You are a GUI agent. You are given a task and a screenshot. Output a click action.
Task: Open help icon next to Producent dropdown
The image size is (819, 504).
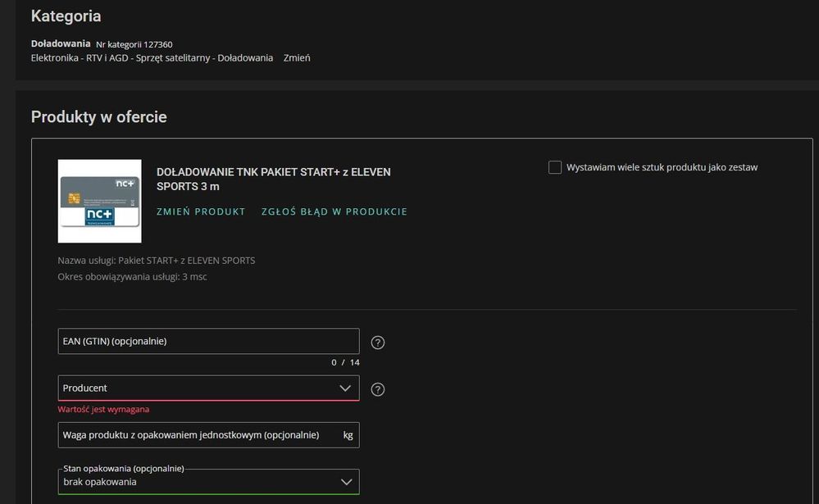coord(378,389)
